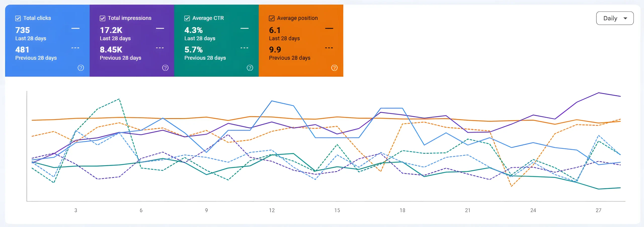Select the 5.7% previous CTR value
The width and height of the screenshot is (644, 227).
(x=193, y=50)
